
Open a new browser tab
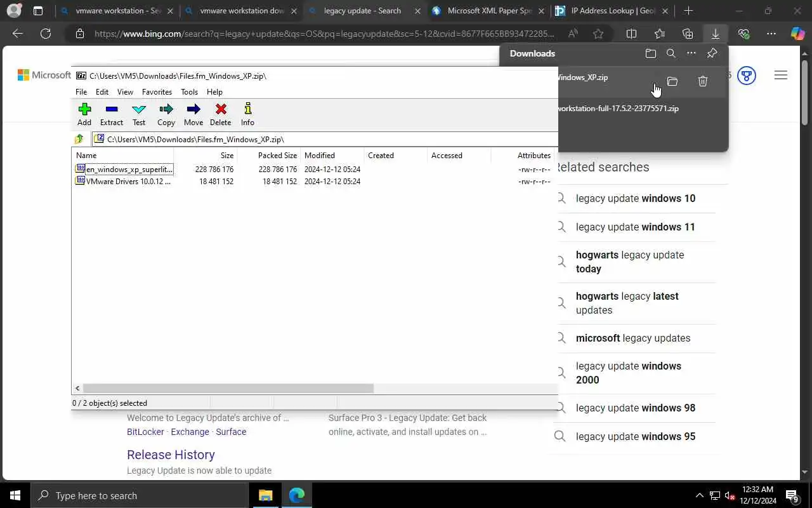tap(688, 11)
